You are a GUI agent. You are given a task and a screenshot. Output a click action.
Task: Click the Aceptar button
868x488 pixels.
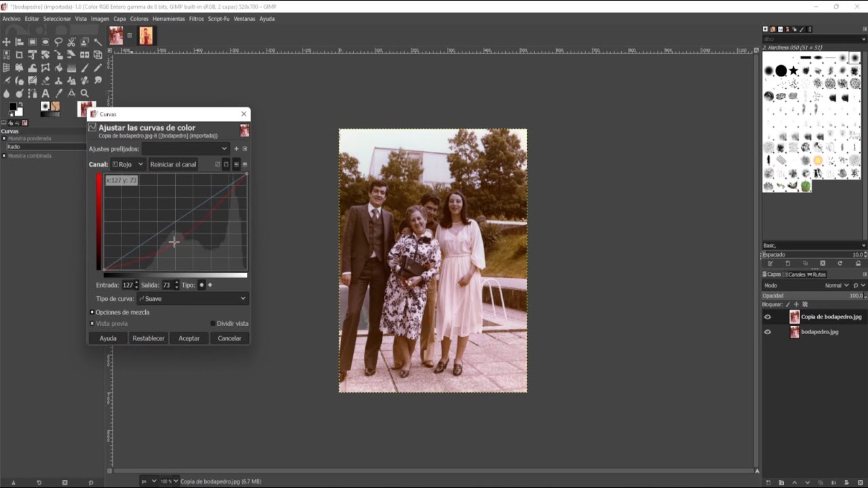(x=189, y=338)
